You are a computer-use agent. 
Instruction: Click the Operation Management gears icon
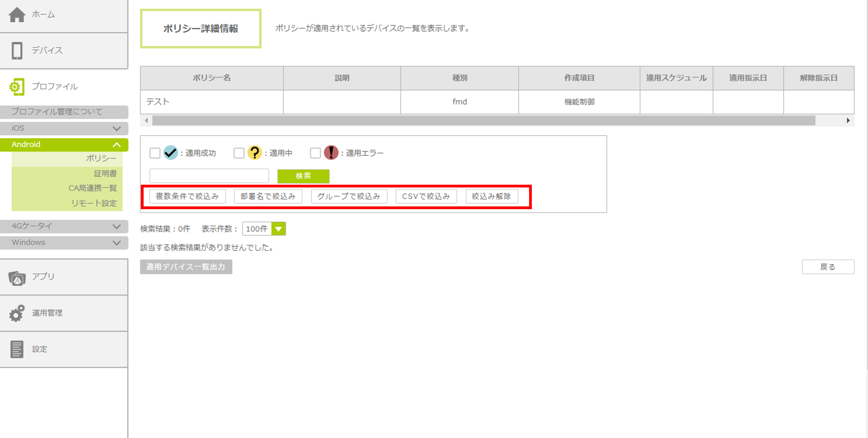17,313
